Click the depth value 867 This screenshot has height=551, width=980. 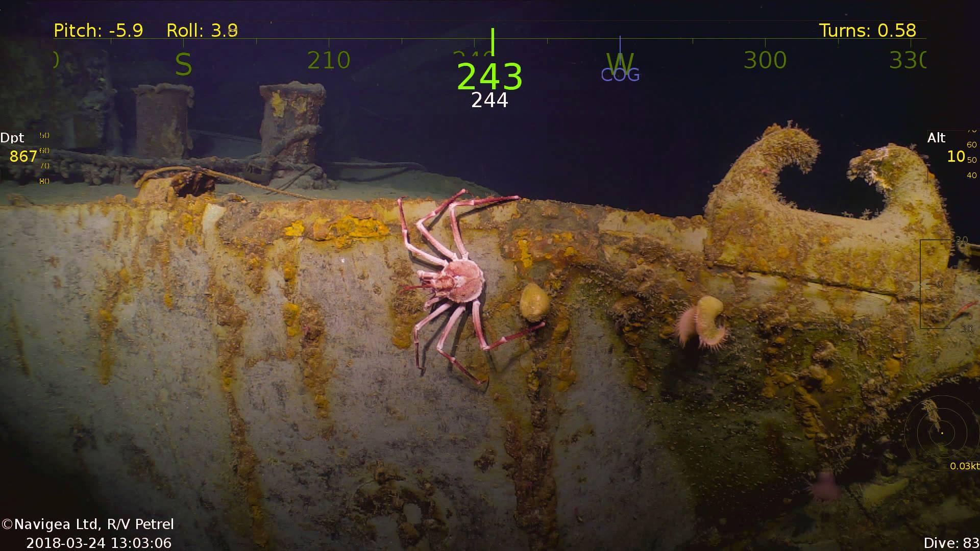[23, 156]
